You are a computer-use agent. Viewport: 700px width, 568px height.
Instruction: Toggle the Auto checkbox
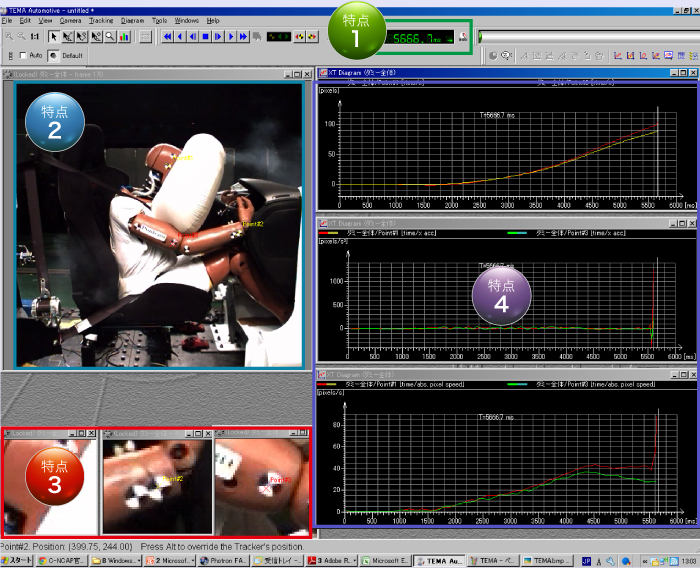[24, 55]
